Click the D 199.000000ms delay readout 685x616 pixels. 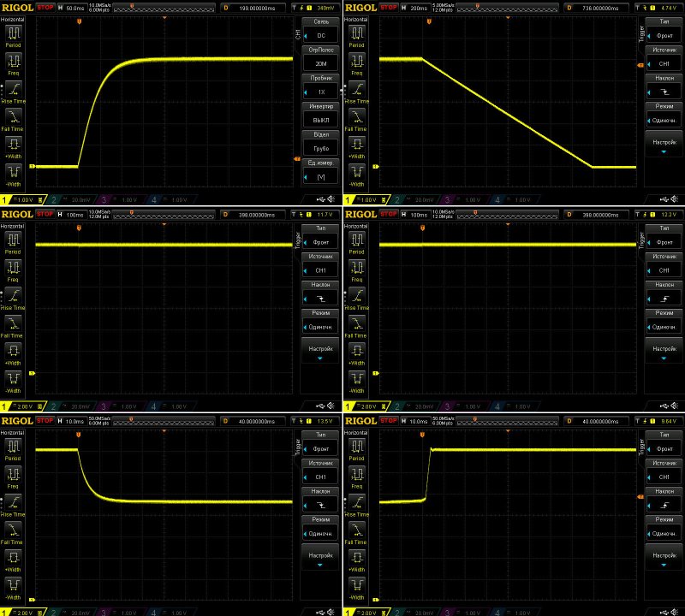[x=253, y=8]
